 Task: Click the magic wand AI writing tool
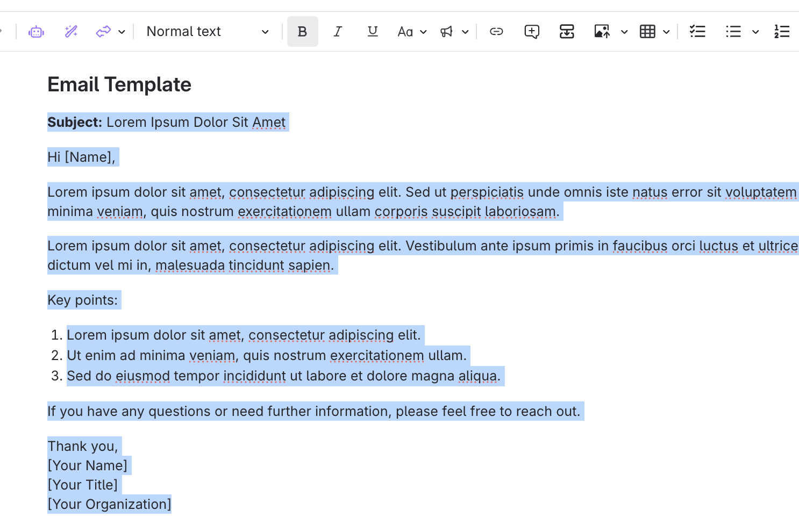[x=71, y=32]
